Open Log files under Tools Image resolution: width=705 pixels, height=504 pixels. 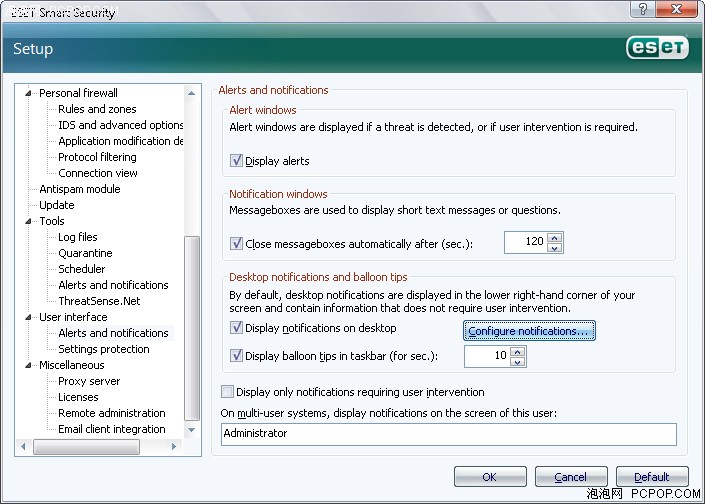(78, 237)
